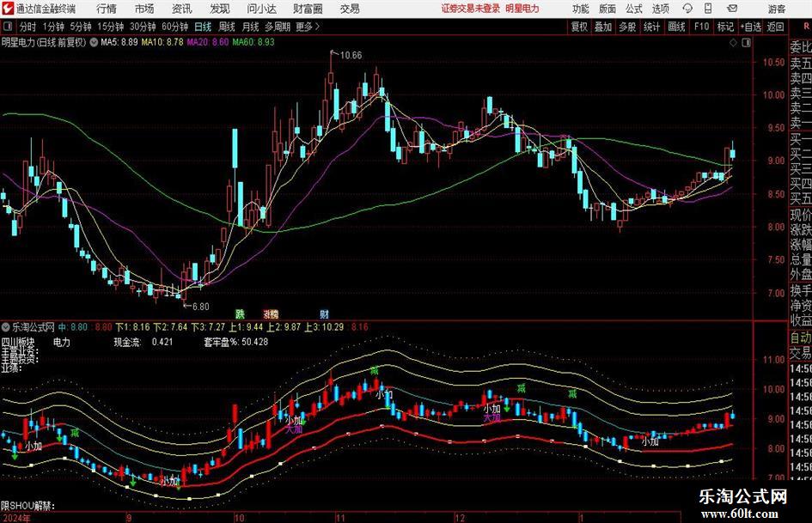Image resolution: width=812 pixels, height=523 pixels.
Task: Click the 10.66 high price label
Action: coord(351,55)
